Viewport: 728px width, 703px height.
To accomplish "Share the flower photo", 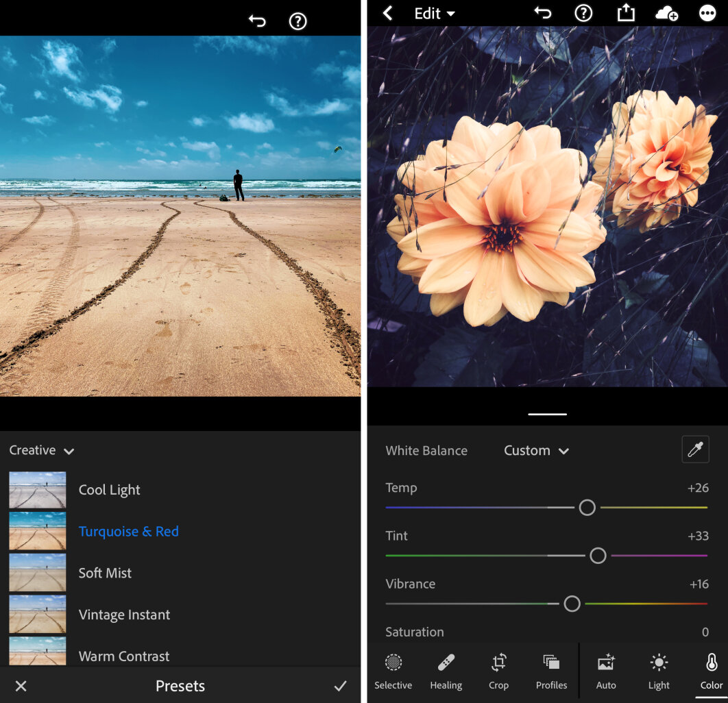I will (x=625, y=13).
